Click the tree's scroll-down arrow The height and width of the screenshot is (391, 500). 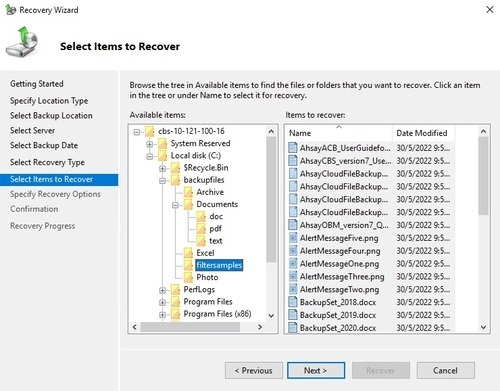pyautogui.click(x=271, y=315)
